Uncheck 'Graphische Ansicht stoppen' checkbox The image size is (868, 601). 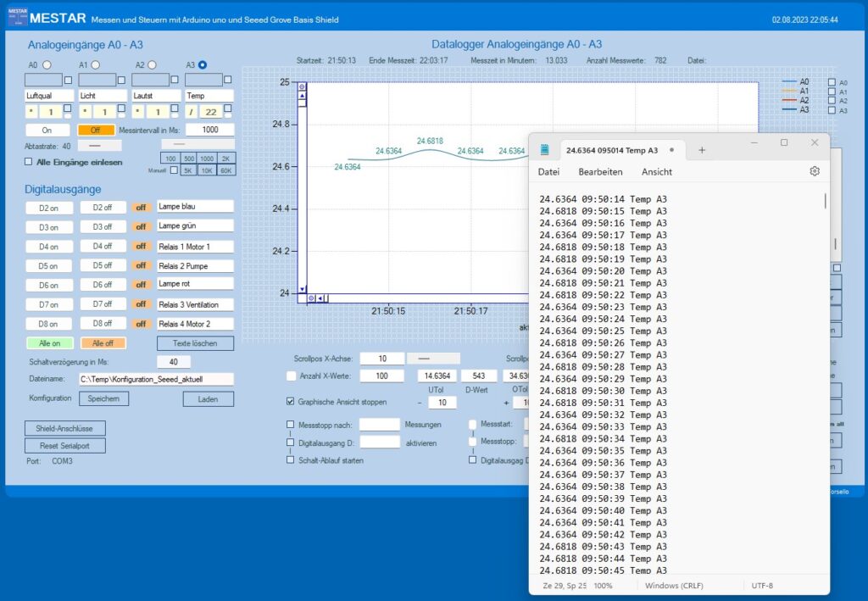point(292,402)
